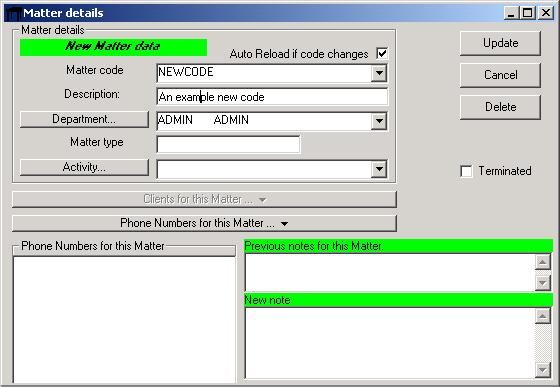
Task: Open the Activity... lookup button
Action: [x=84, y=167]
